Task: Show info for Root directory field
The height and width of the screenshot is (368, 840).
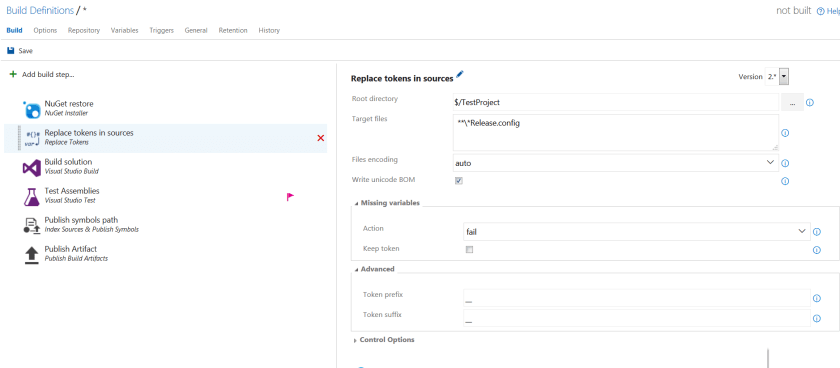Action: [810, 102]
